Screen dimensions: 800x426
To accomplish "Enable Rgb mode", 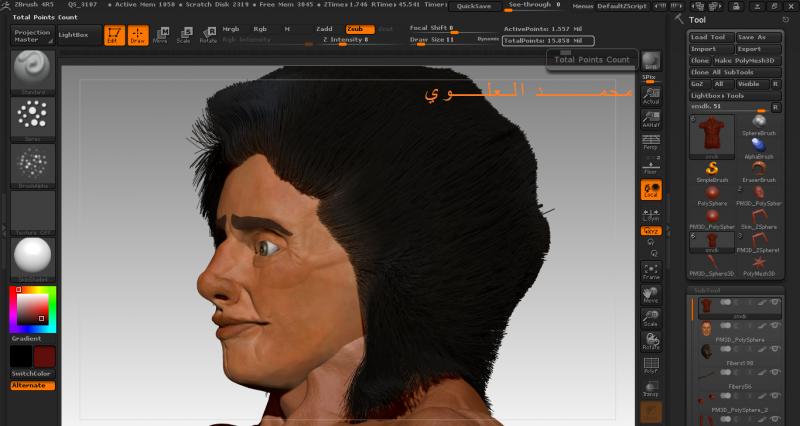I will (x=260, y=29).
